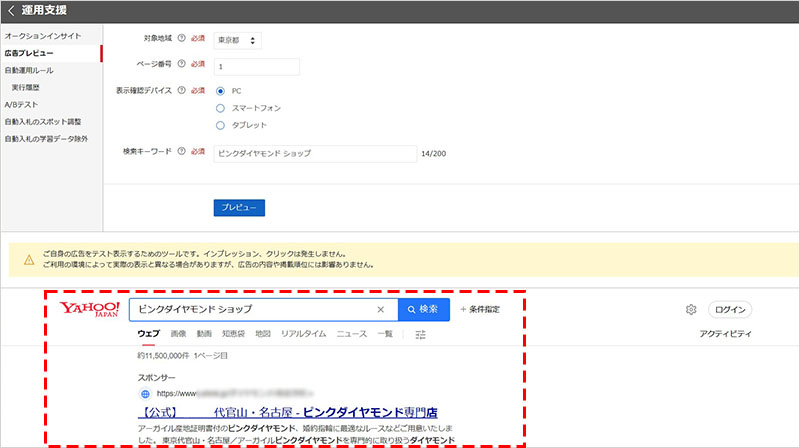
Task: Click the help icon next to 表示確認デバイス
Action: (181, 91)
